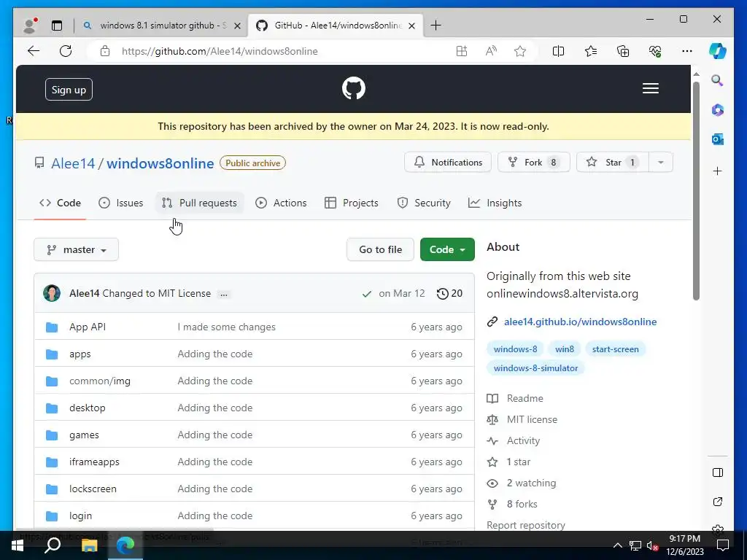Screen dimensions: 747x560
Task: Select the Code tab
Action: [60, 203]
